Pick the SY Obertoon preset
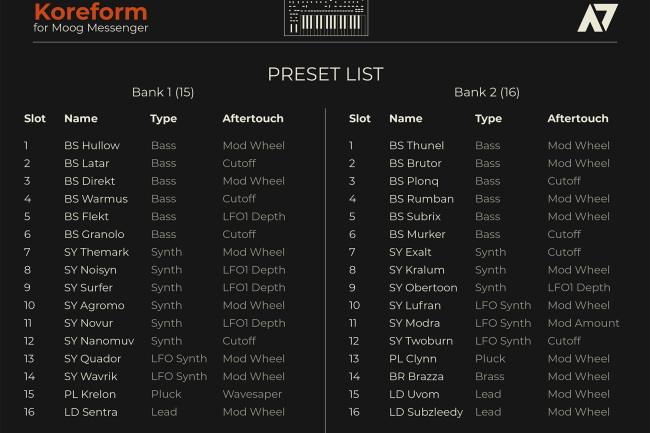 pyautogui.click(x=423, y=288)
